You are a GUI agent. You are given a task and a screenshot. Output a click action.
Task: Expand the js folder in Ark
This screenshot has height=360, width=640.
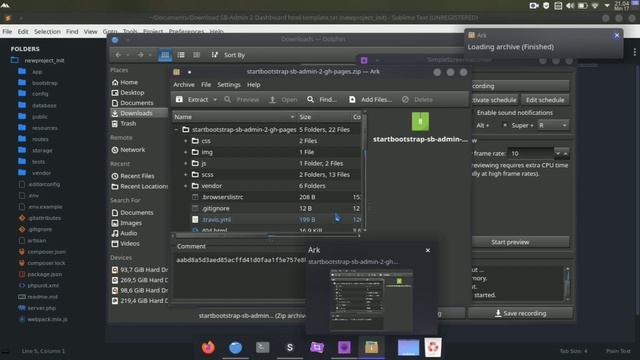(186, 163)
